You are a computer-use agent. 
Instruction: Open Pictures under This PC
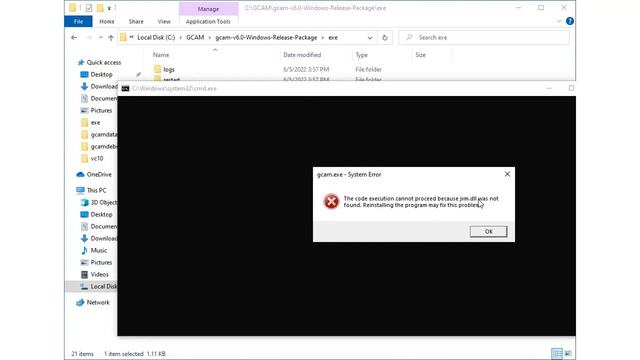coord(96,262)
